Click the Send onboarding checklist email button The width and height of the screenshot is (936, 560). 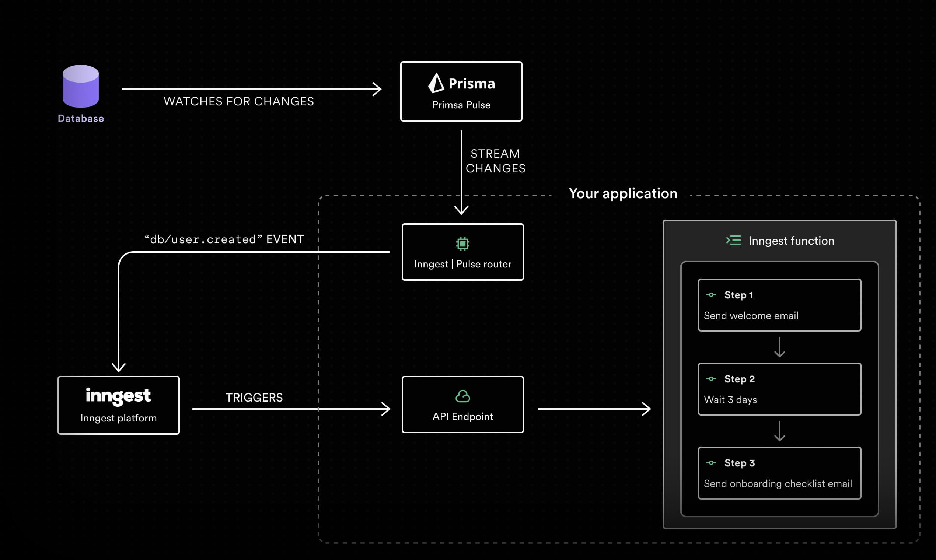click(784, 483)
